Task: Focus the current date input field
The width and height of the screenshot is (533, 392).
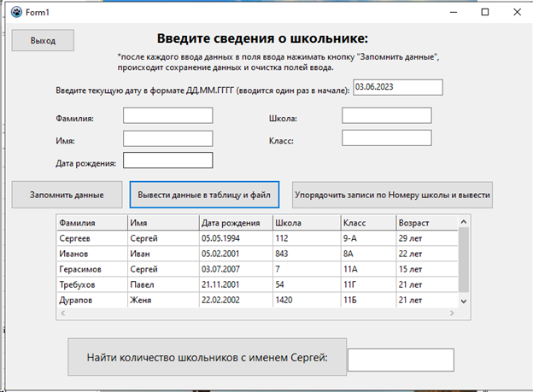Action: (x=397, y=87)
